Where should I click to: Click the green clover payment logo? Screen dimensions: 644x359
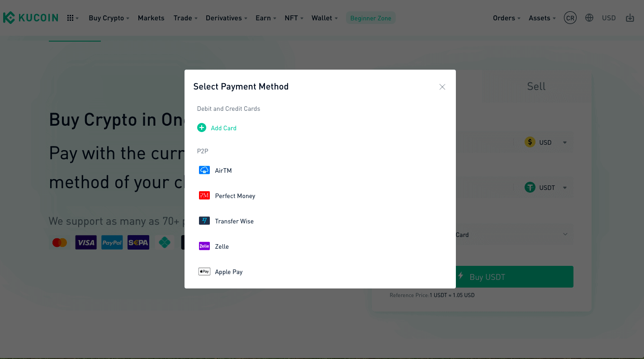point(165,243)
